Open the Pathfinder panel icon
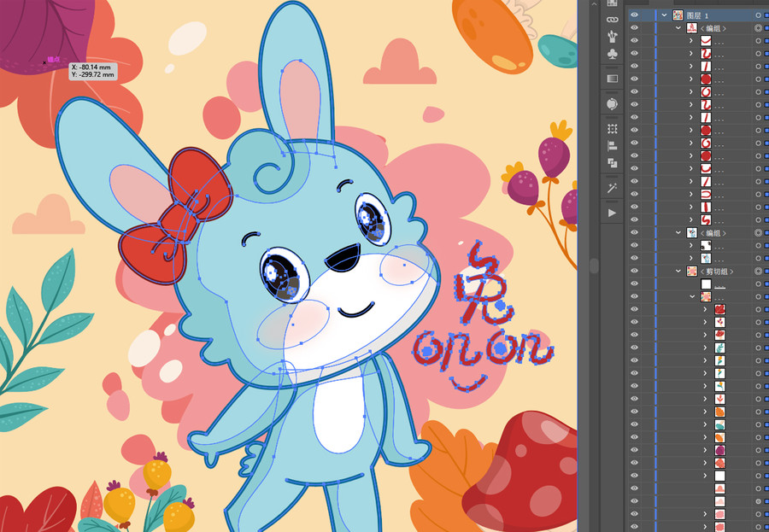The height and width of the screenshot is (532, 769). (x=612, y=163)
